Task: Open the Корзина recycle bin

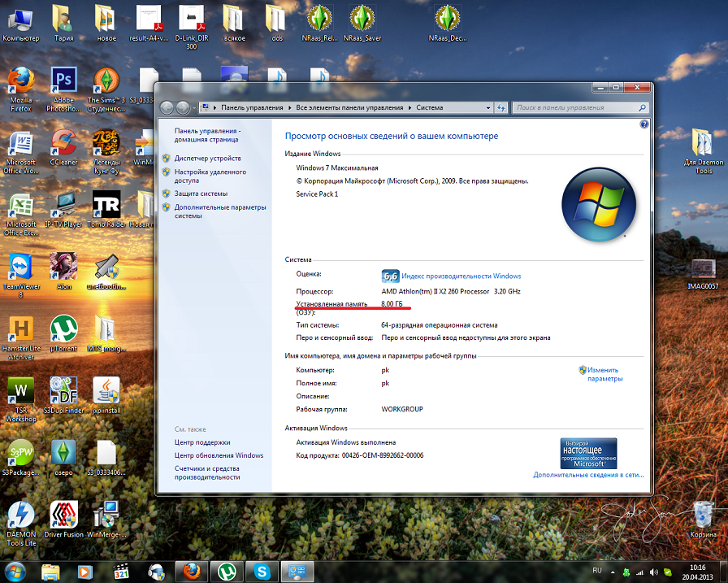Action: coord(703,520)
